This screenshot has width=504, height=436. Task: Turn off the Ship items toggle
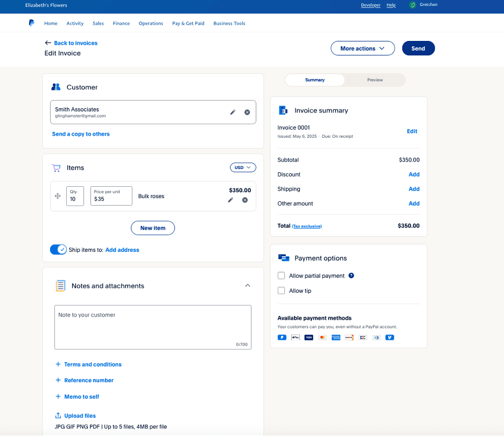click(58, 249)
